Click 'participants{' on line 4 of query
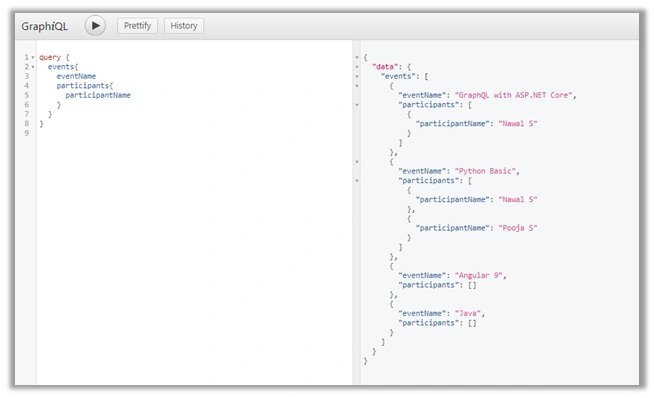This screenshot has height=398, width=654. 85,86
